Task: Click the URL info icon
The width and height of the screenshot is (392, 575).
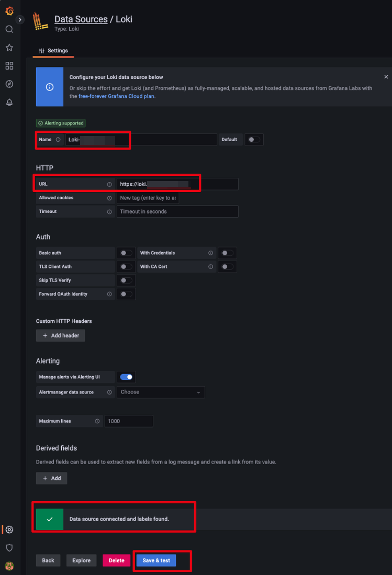Action: tap(109, 185)
